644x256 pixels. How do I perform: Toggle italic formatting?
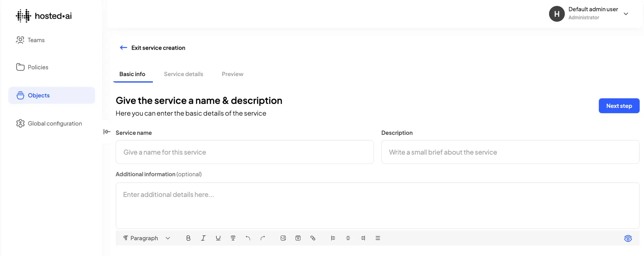click(x=203, y=238)
